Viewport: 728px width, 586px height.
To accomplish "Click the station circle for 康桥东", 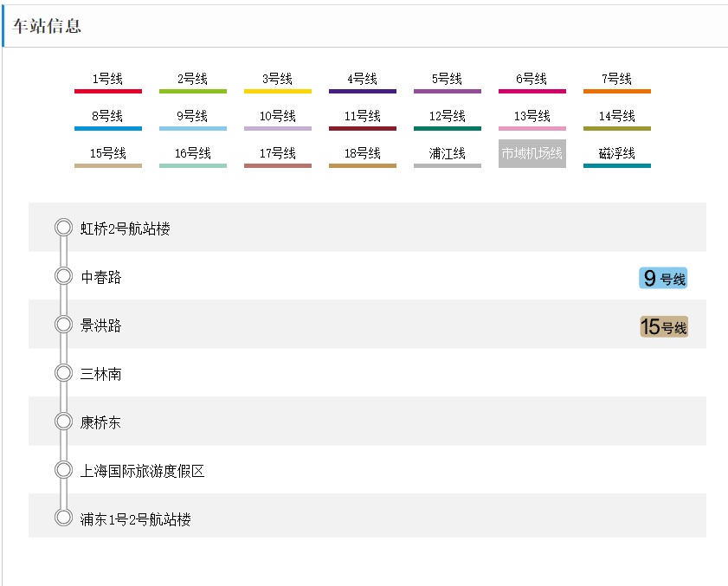I will click(63, 422).
